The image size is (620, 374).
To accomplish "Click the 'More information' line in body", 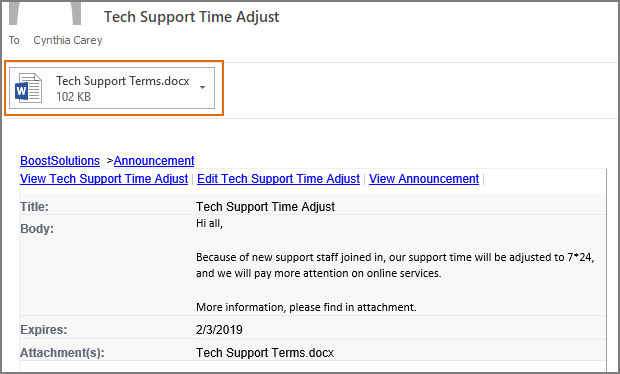I will pyautogui.click(x=306, y=307).
